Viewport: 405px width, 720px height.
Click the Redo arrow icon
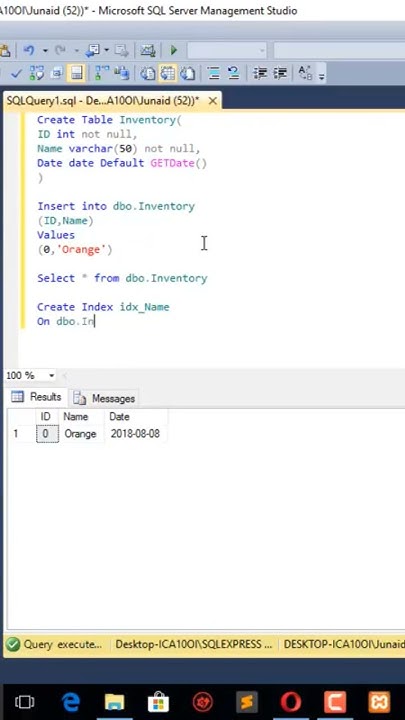click(60, 50)
